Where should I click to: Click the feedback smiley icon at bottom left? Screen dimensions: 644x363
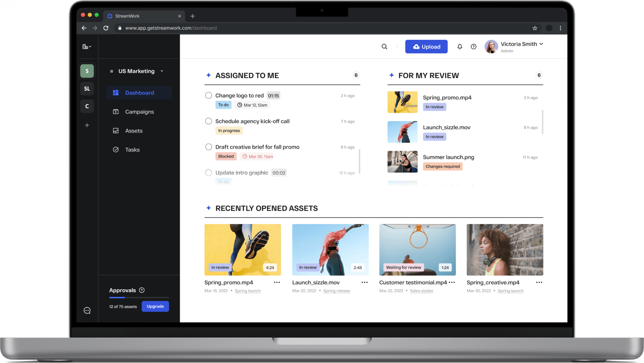pyautogui.click(x=87, y=310)
